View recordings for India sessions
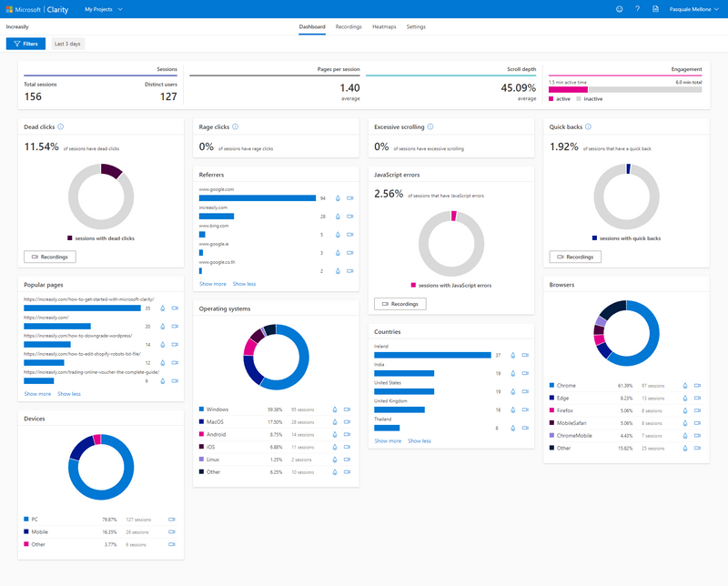This screenshot has width=728, height=586. click(x=526, y=373)
